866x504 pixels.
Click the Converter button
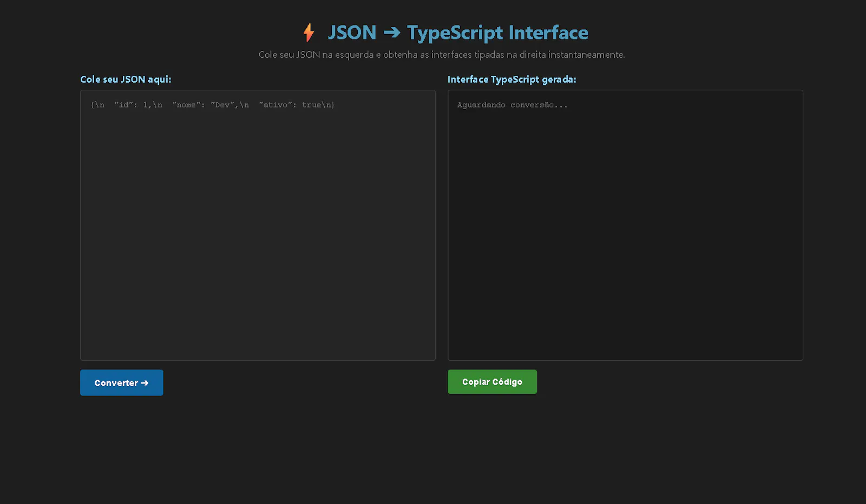click(x=122, y=383)
